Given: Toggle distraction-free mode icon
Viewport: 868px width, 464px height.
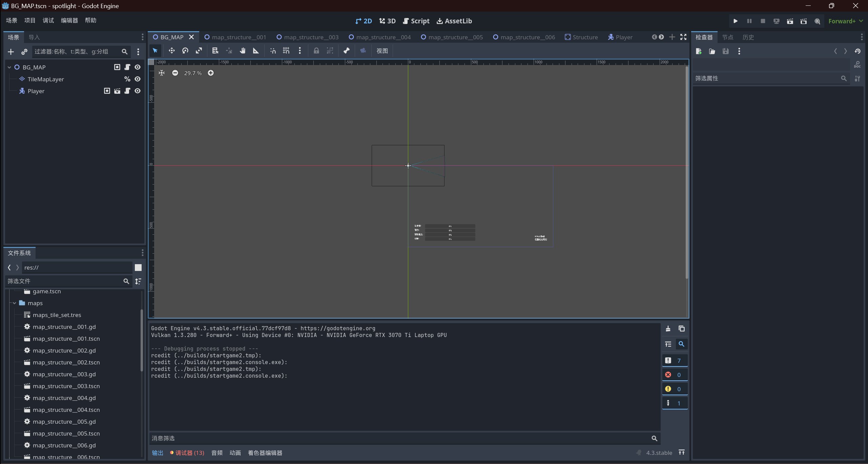Looking at the screenshot, I should 683,37.
